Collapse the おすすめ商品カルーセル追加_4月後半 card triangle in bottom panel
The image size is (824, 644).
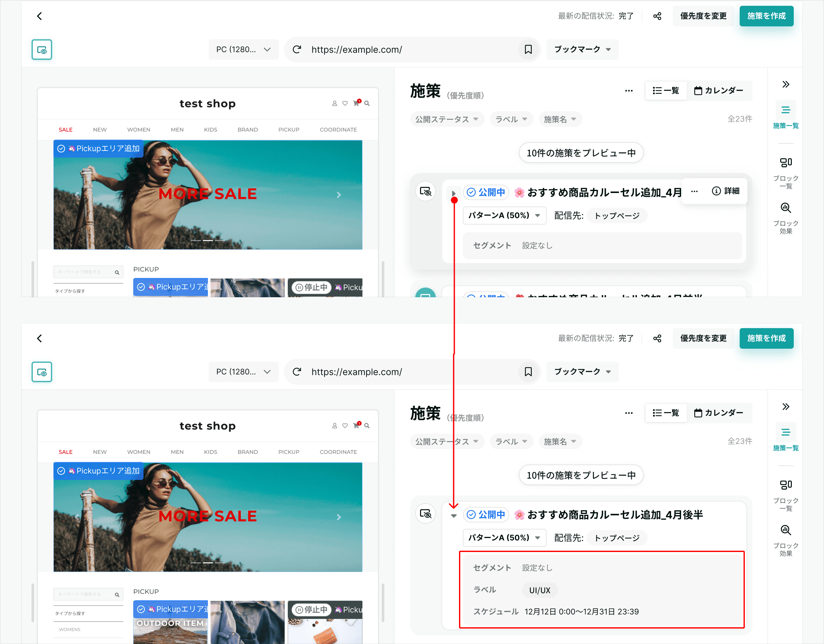pyautogui.click(x=454, y=516)
